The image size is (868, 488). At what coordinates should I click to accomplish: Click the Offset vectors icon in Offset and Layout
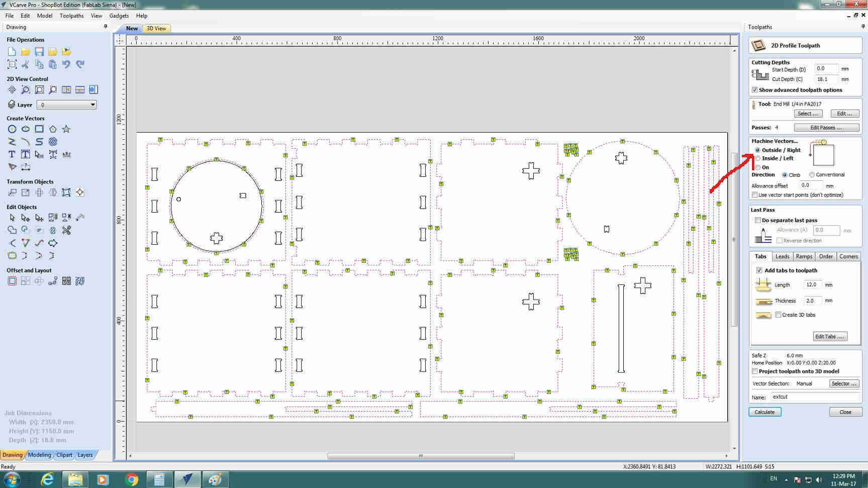click(x=12, y=281)
